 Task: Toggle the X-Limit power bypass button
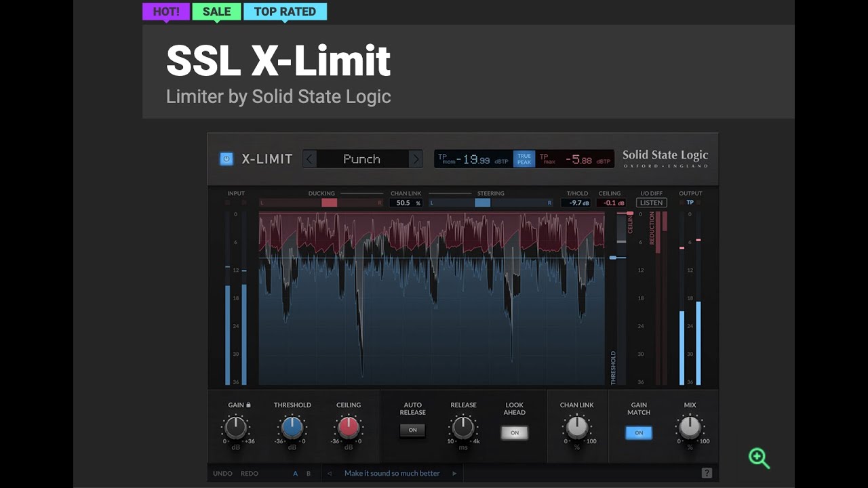(x=226, y=159)
